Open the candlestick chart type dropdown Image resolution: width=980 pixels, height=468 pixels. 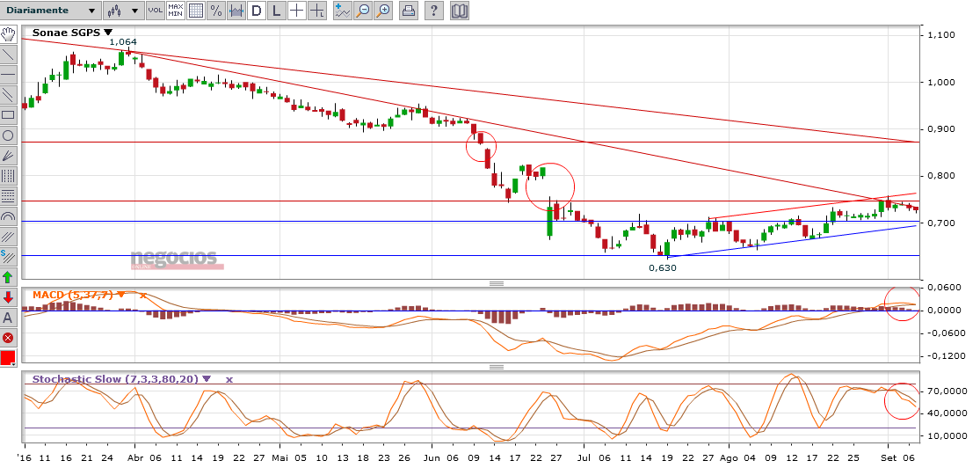(123, 10)
